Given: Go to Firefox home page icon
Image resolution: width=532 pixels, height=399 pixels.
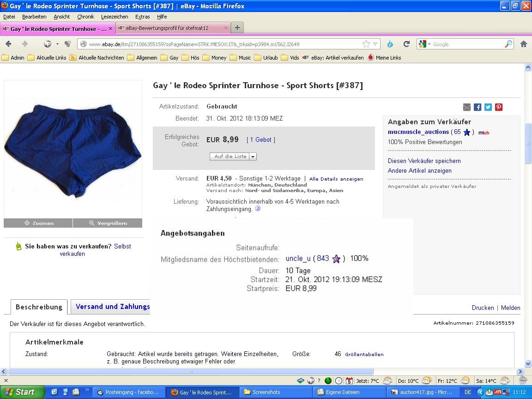Looking at the screenshot, I should (x=523, y=44).
